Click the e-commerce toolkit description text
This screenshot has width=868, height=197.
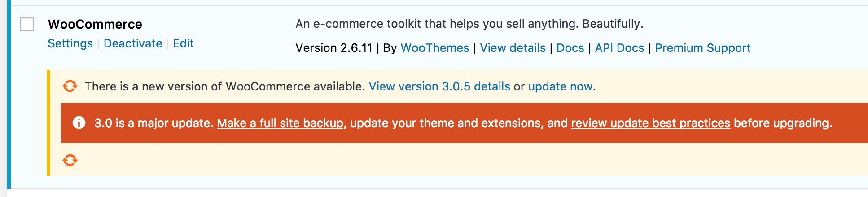469,24
